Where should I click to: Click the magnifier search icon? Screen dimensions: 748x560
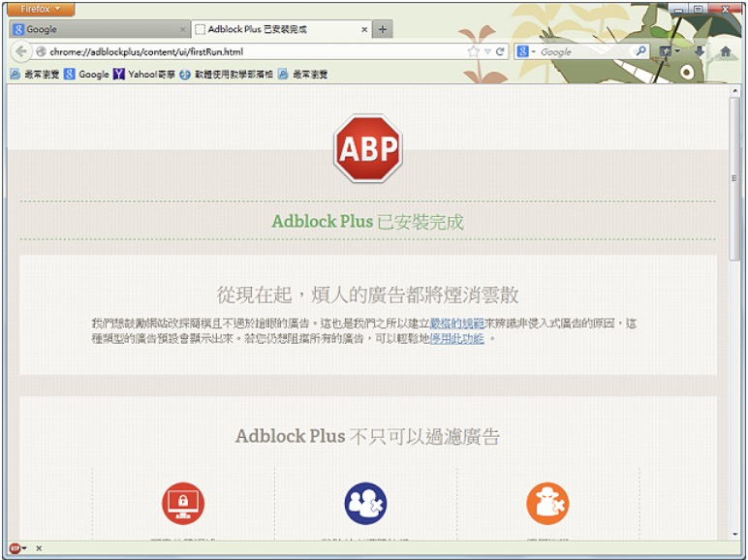coord(641,51)
